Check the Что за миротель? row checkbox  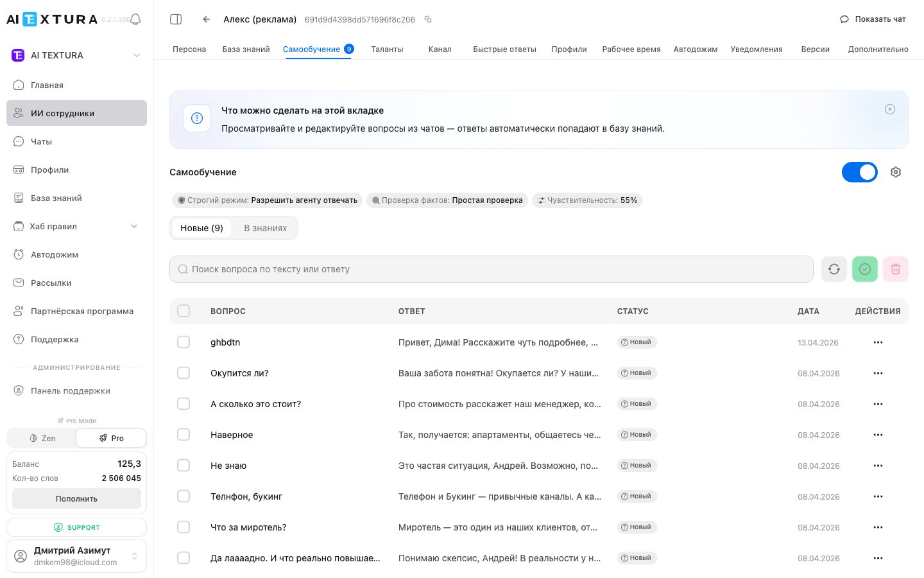click(x=184, y=527)
